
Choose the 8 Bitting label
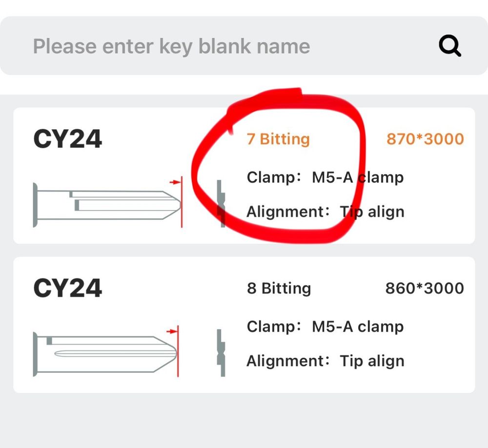279,288
